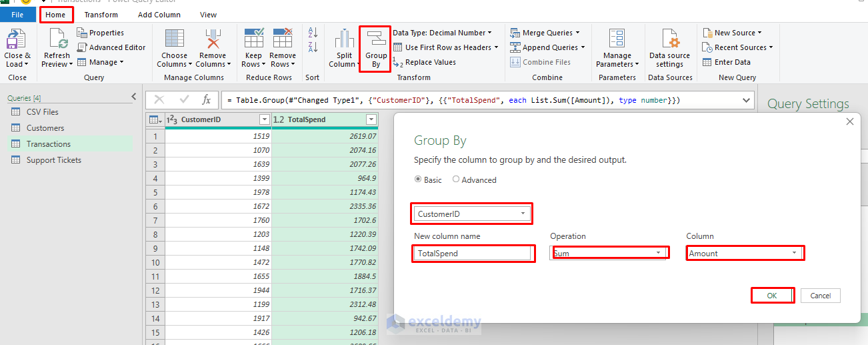This screenshot has width=868, height=345.
Task: Click the Remove Columns icon
Action: pos(213,39)
